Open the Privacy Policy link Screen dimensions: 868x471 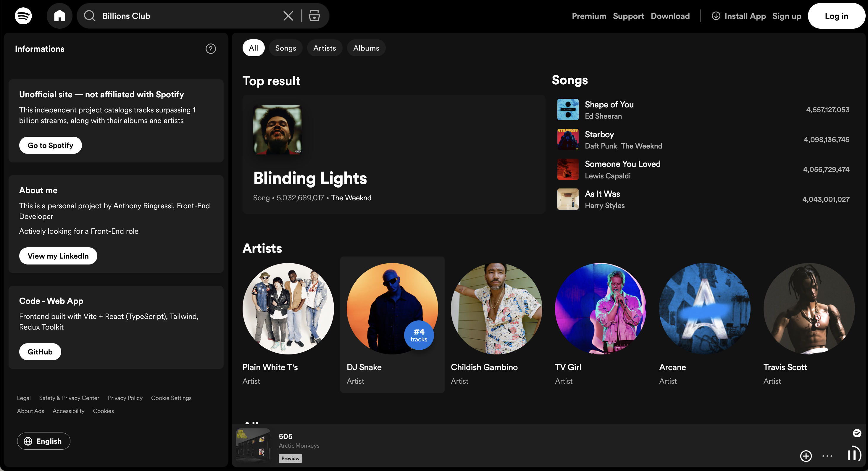pyautogui.click(x=125, y=398)
